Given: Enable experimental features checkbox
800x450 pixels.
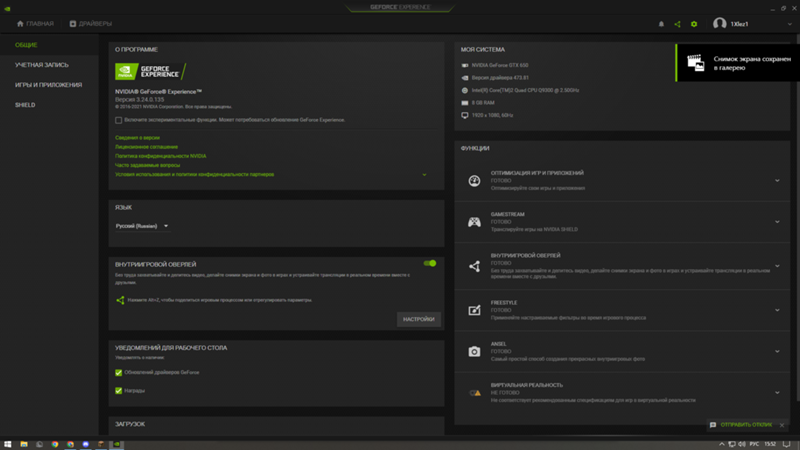Looking at the screenshot, I should pos(118,120).
